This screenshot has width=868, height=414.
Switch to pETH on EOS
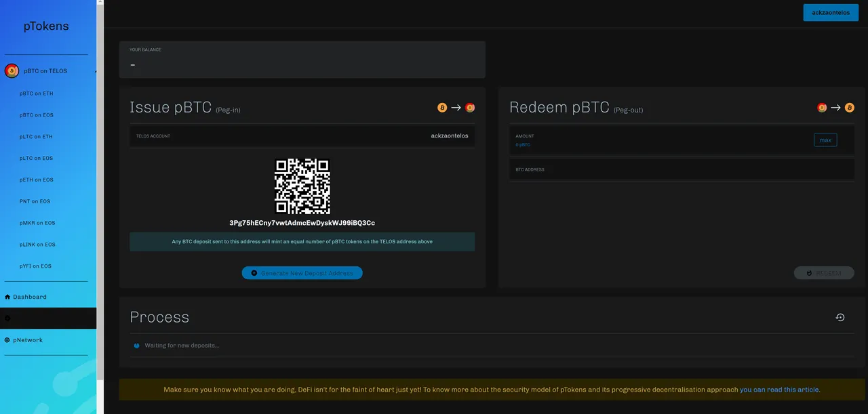pyautogui.click(x=37, y=180)
